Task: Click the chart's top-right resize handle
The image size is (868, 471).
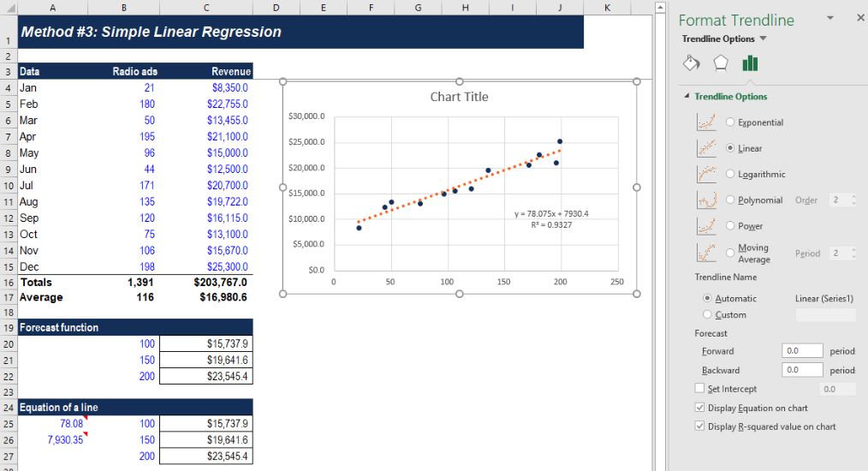Action: (637, 81)
